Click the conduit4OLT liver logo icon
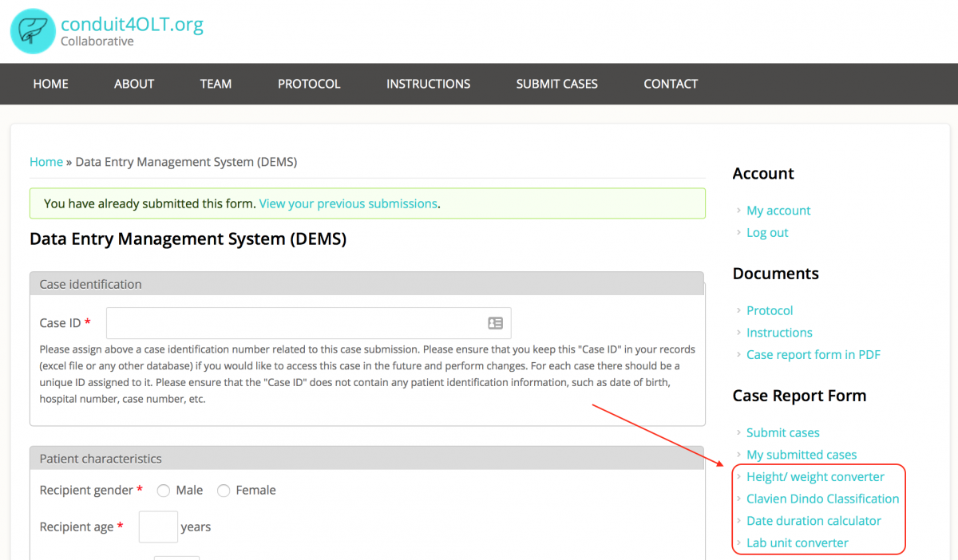This screenshot has width=958, height=560. pos(33,31)
